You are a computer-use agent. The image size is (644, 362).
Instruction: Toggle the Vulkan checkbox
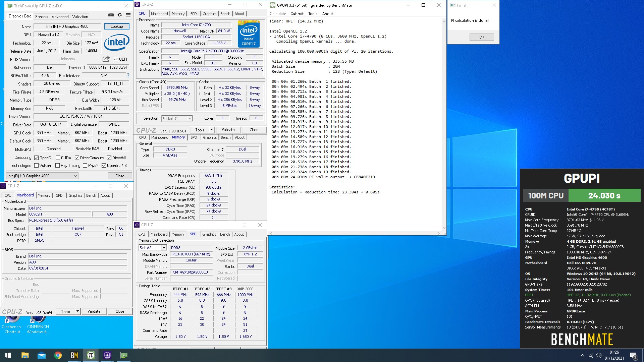pos(37,165)
